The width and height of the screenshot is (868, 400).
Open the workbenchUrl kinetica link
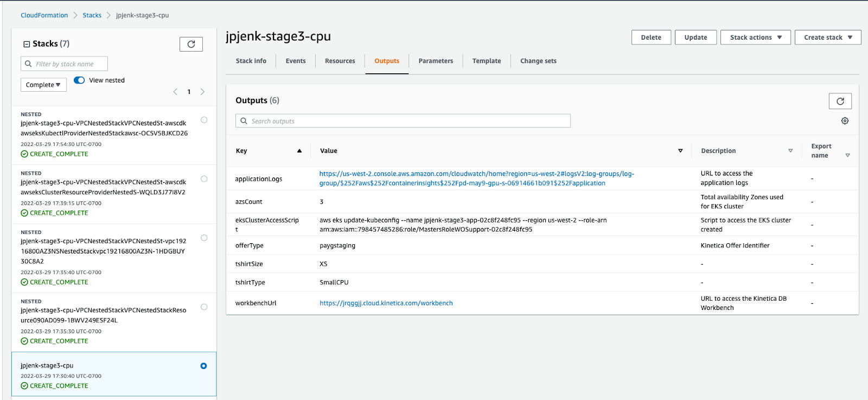pyautogui.click(x=386, y=303)
